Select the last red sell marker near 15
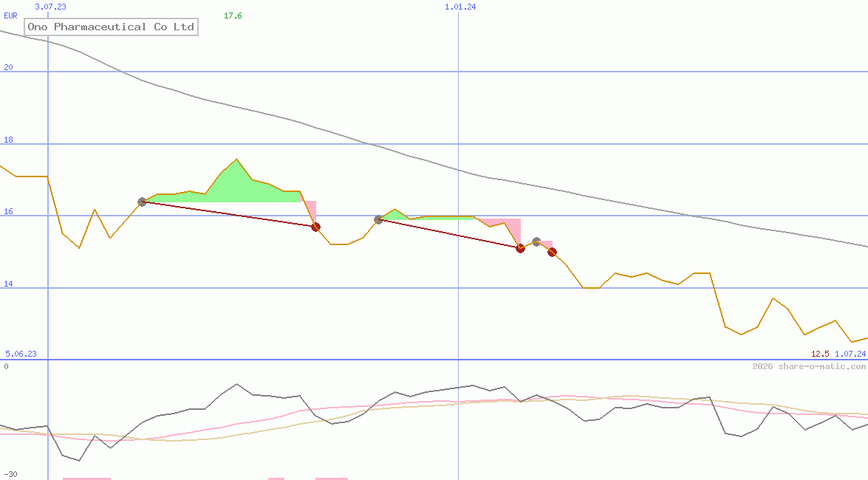 [x=552, y=253]
